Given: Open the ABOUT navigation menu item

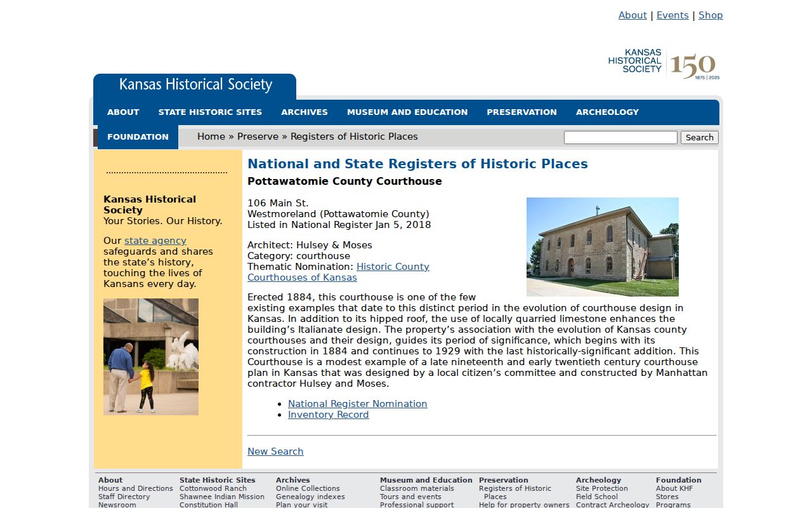Looking at the screenshot, I should (x=123, y=112).
